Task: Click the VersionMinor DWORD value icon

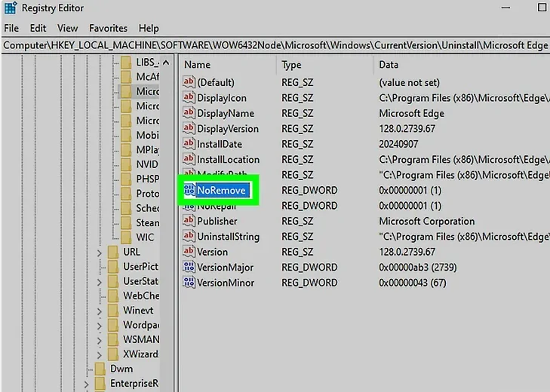Action: (189, 283)
